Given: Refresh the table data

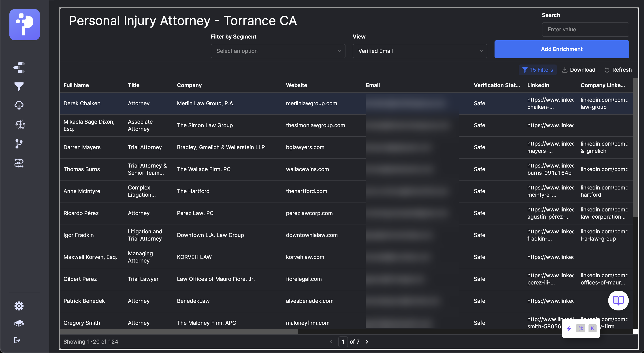Looking at the screenshot, I should [618, 70].
